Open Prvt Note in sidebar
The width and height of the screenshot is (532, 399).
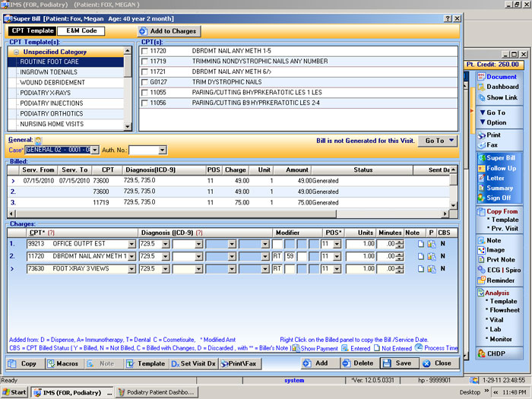[496, 260]
